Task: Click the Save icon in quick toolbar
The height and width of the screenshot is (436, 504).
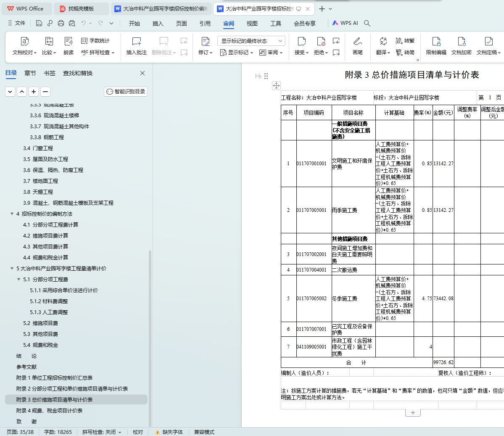Action: point(39,23)
